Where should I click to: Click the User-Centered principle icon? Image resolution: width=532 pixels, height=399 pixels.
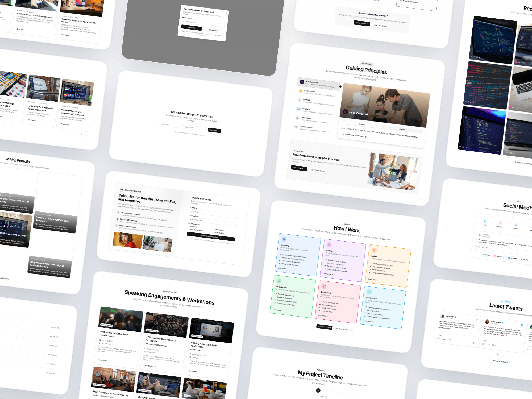[302, 82]
